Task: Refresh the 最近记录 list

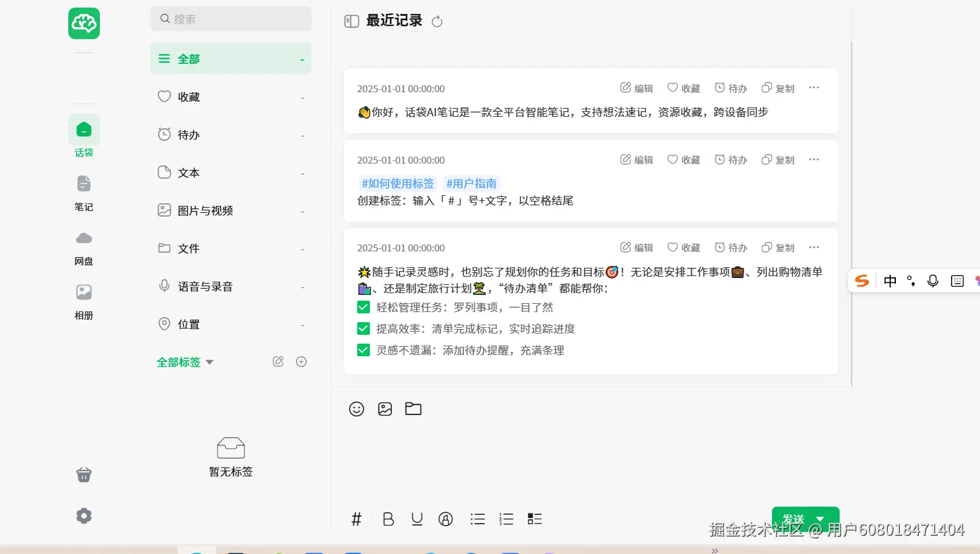Action: pyautogui.click(x=437, y=21)
